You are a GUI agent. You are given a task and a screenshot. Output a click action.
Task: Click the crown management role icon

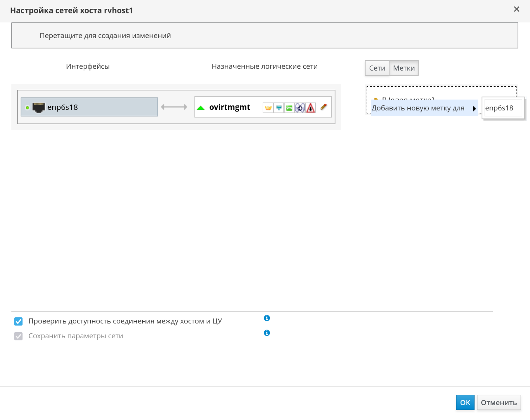(268, 108)
